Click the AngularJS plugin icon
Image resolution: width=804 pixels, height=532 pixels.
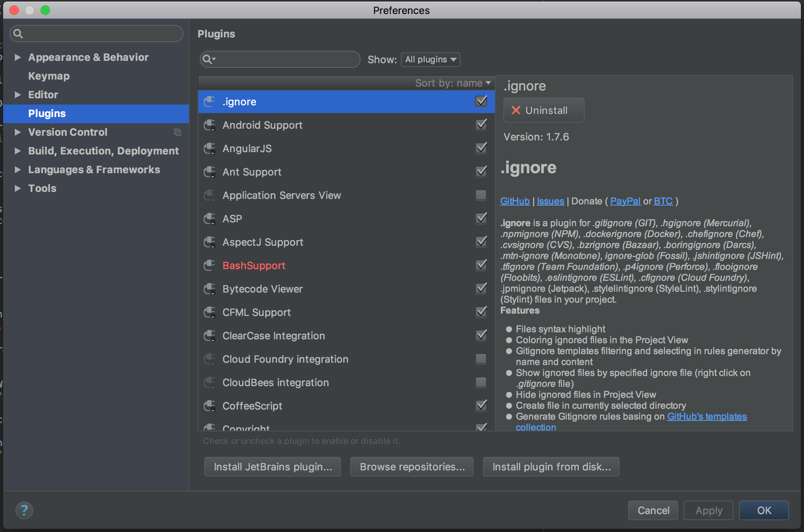210,148
